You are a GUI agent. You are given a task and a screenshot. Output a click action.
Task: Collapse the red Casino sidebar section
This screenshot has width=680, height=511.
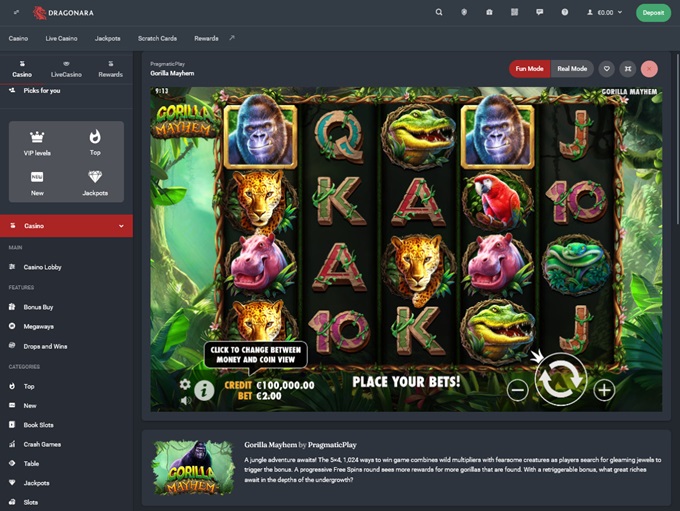[121, 226]
